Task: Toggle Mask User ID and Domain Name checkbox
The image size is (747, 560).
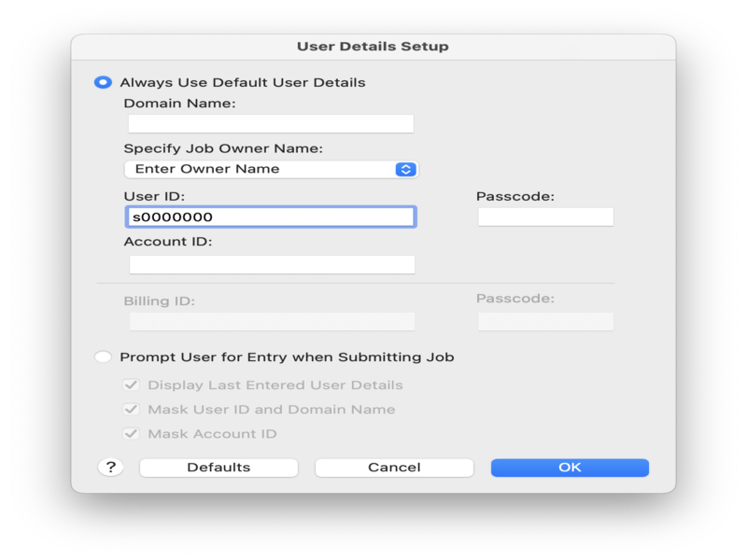Action: pos(131,409)
